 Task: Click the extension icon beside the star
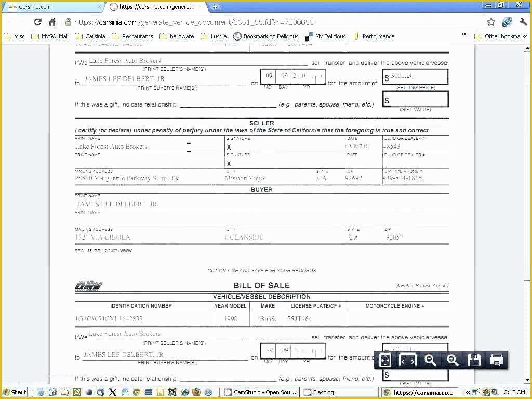[507, 22]
